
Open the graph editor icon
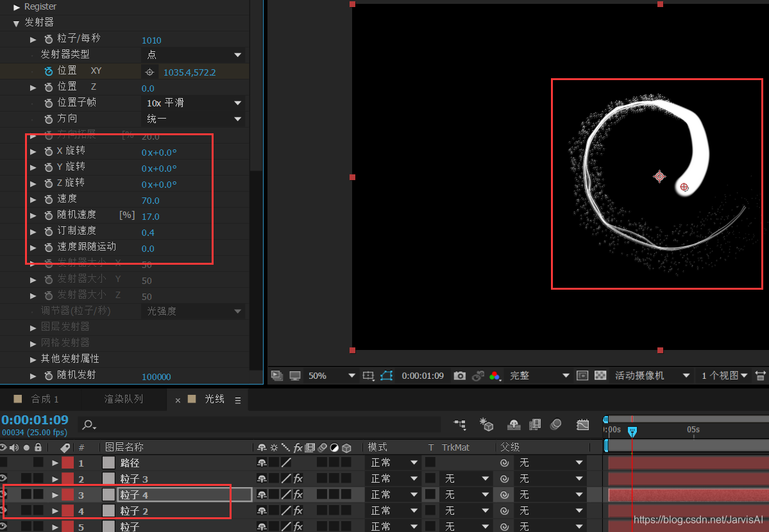tap(582, 424)
